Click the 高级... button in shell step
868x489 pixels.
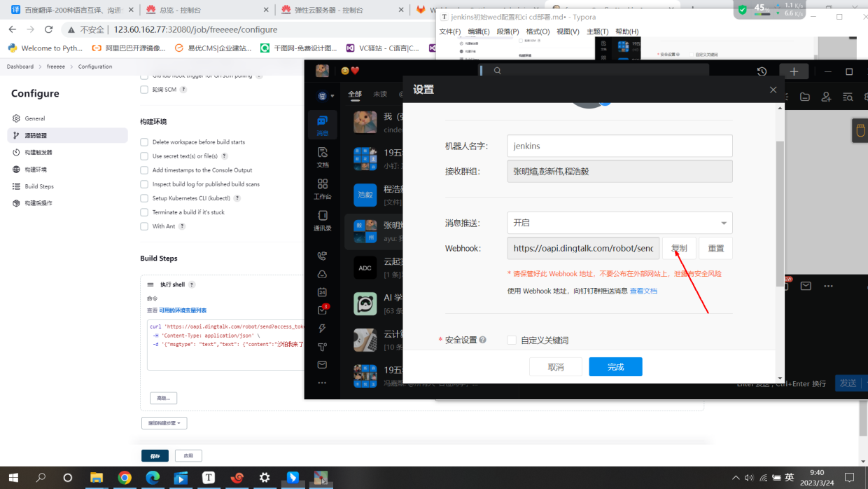(x=163, y=398)
